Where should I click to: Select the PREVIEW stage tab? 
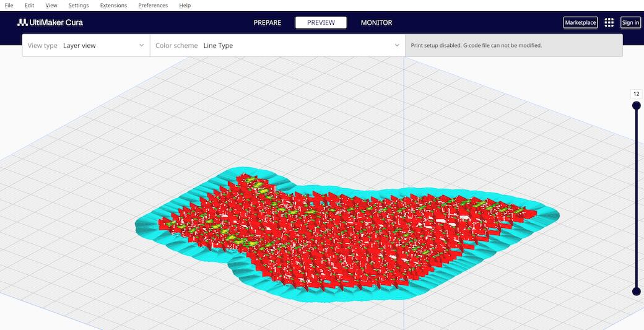tap(321, 23)
